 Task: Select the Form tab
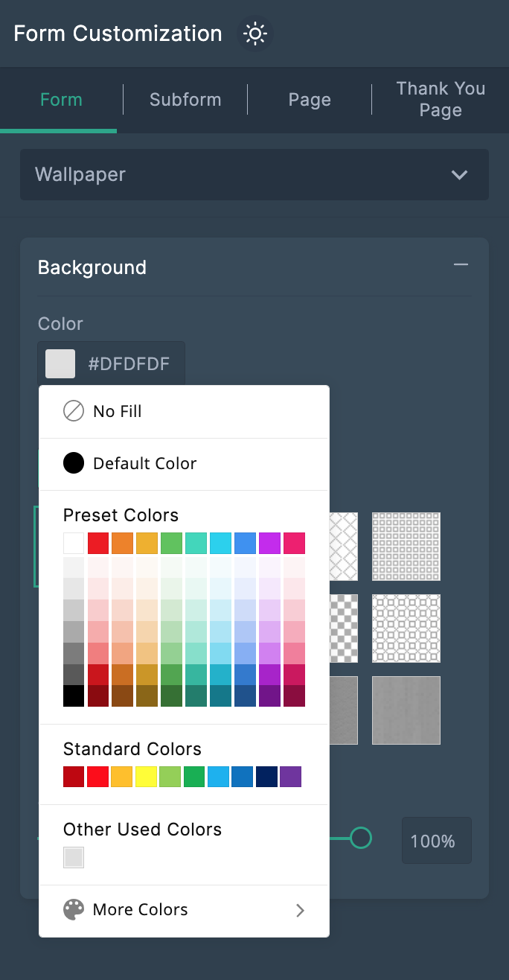[x=61, y=100]
